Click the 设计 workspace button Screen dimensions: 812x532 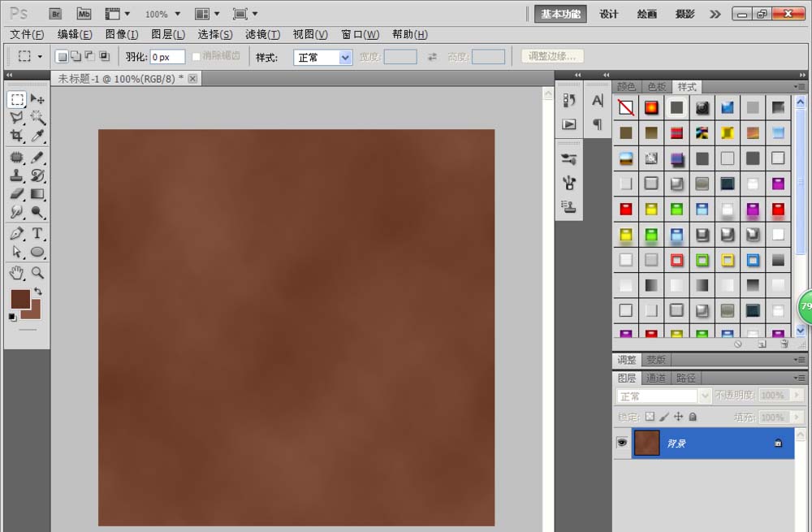click(x=609, y=14)
